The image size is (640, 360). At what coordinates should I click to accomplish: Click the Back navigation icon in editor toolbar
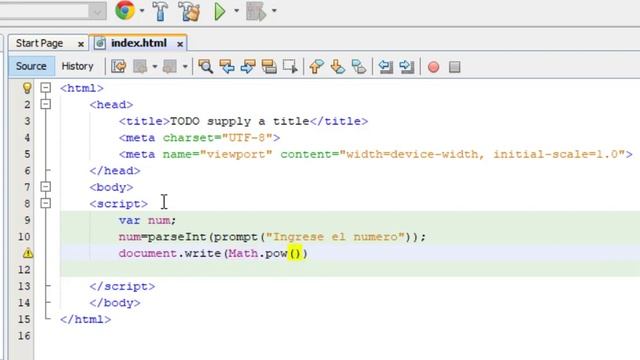coord(140,67)
